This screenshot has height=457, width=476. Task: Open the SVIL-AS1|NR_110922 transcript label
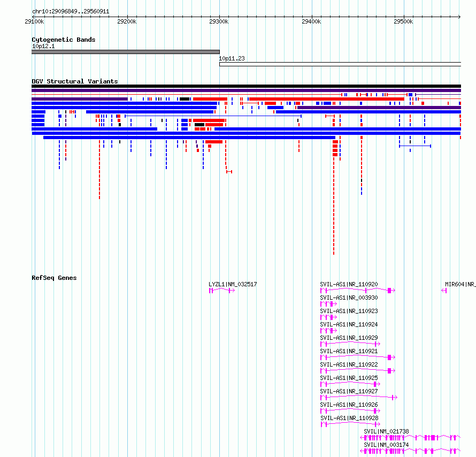tap(349, 364)
